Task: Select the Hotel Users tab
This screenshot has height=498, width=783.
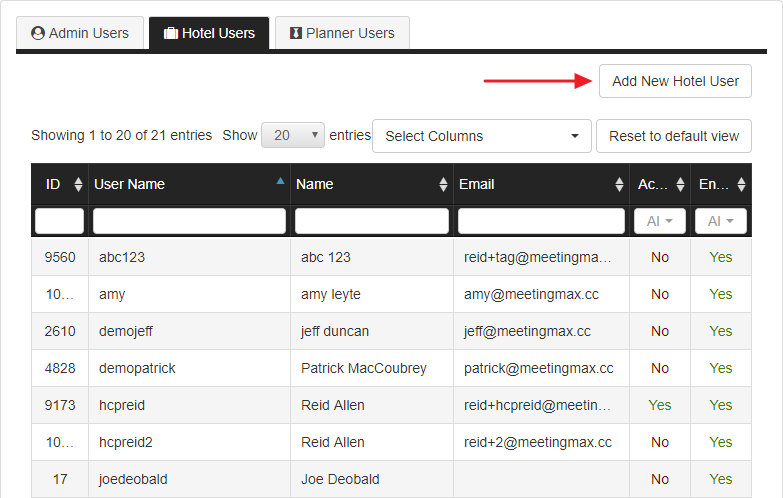Action: click(209, 33)
